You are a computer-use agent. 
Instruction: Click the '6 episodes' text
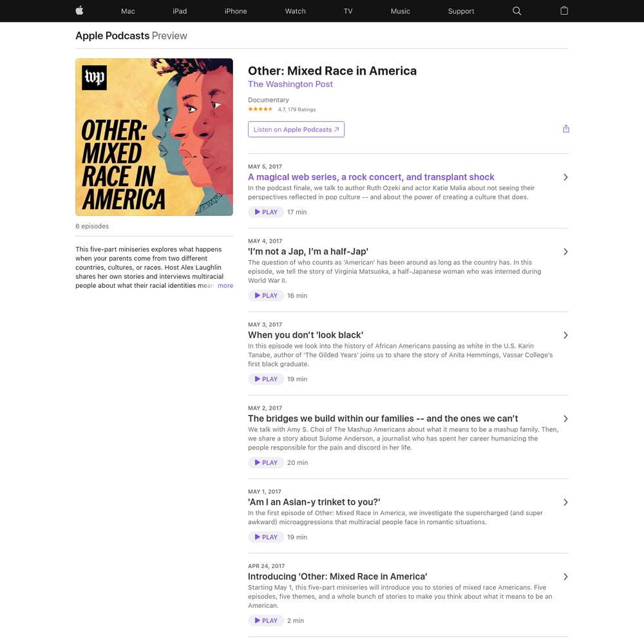(92, 226)
